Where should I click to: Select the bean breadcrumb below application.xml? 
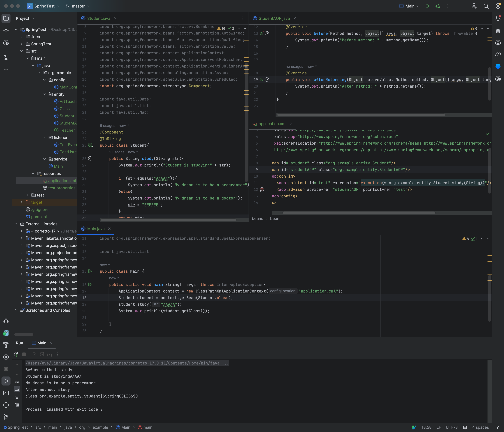[x=274, y=218]
